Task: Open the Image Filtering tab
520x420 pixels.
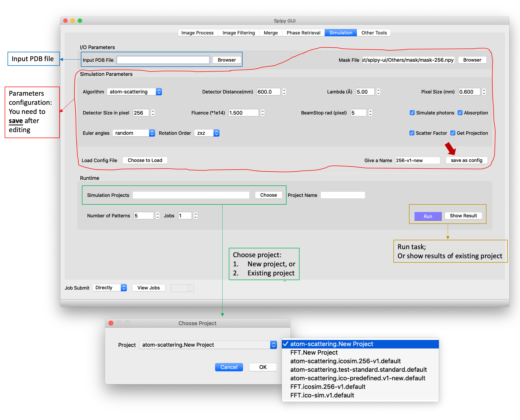Action: pyautogui.click(x=239, y=33)
